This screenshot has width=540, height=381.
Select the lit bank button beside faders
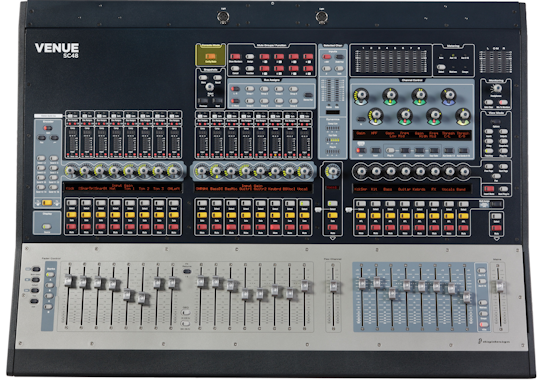(50, 275)
